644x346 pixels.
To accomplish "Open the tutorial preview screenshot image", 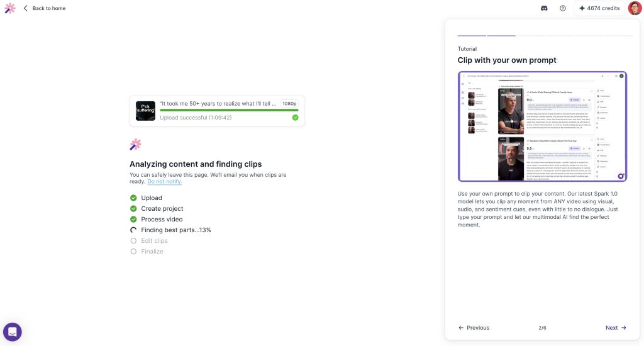I will click(x=542, y=126).
